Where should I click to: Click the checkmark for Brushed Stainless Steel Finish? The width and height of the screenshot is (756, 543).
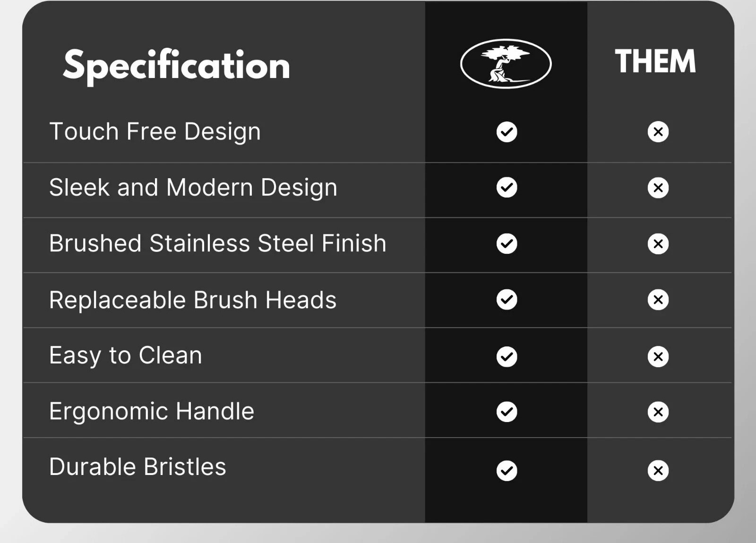pos(507,243)
